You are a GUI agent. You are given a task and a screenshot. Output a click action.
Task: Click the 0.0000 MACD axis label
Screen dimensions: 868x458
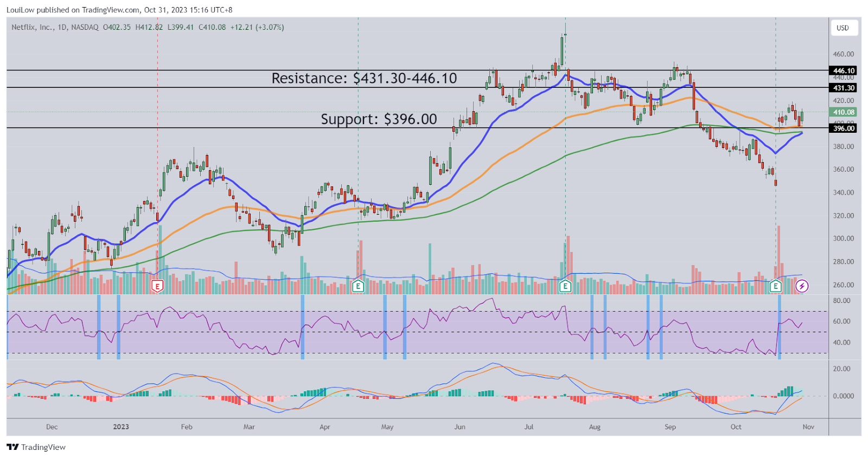844,396
